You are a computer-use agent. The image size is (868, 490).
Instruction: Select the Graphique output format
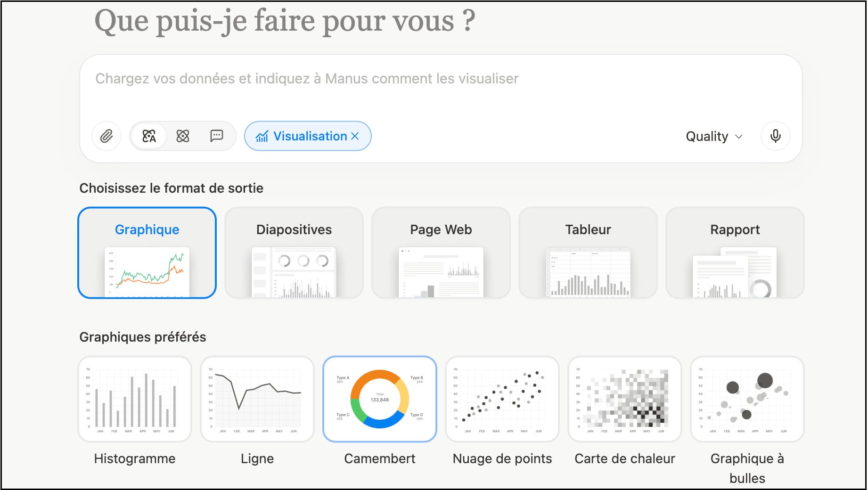pyautogui.click(x=147, y=253)
